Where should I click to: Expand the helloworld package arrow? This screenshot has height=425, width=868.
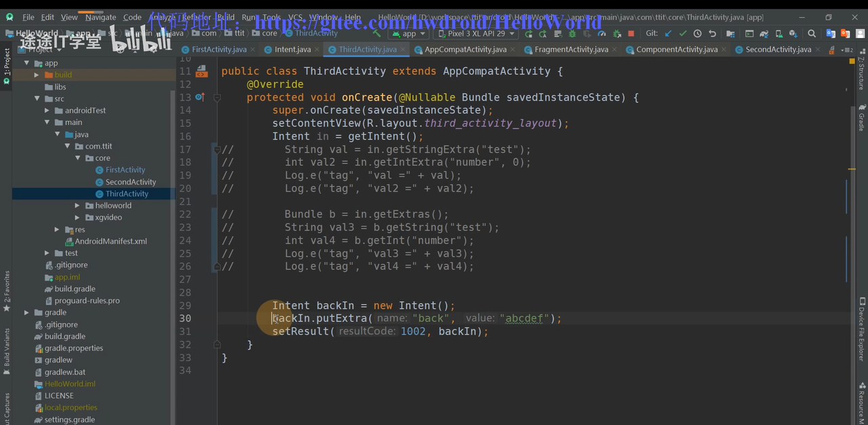(77, 206)
